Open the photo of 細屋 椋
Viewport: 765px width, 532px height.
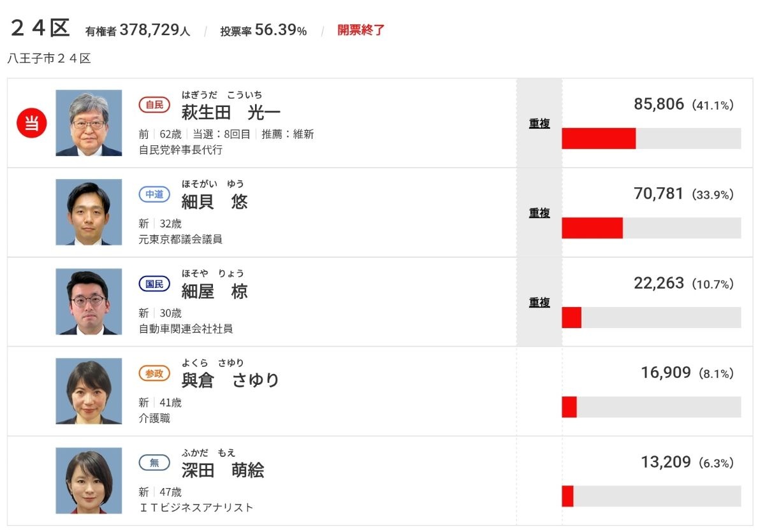89,301
